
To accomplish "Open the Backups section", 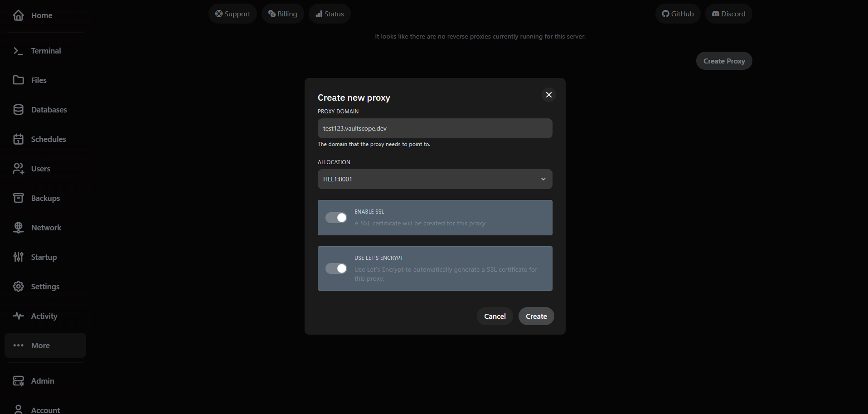I will 18,198.
